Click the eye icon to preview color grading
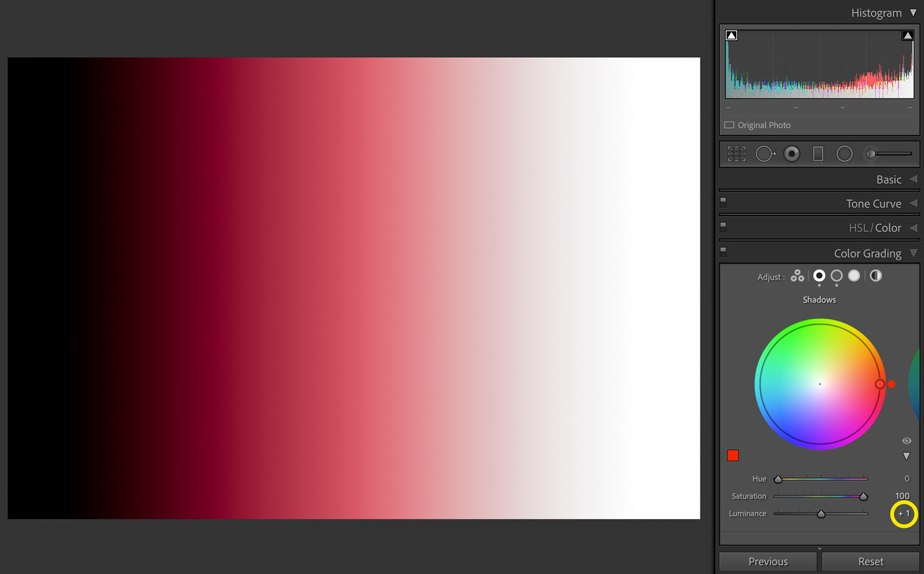924x574 pixels. (906, 441)
